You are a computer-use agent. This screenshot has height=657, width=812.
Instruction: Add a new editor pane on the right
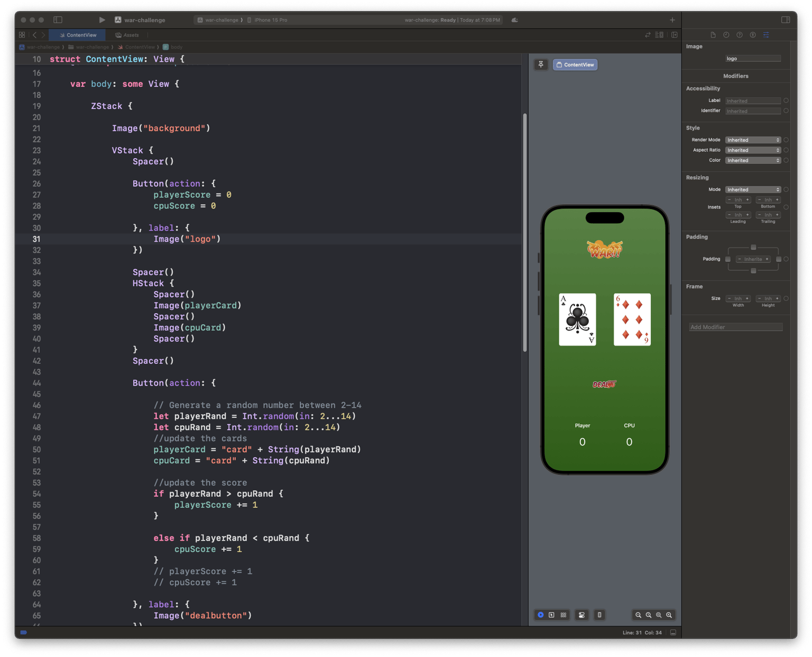point(675,35)
